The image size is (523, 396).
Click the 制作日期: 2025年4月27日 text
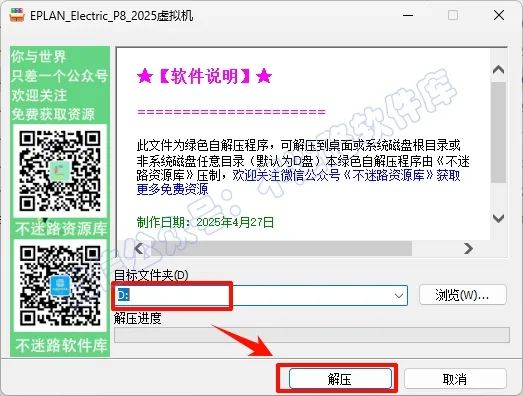click(205, 222)
